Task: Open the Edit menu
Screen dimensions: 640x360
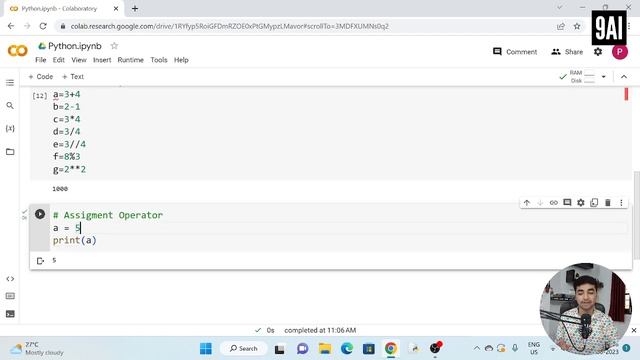Action: tap(58, 60)
